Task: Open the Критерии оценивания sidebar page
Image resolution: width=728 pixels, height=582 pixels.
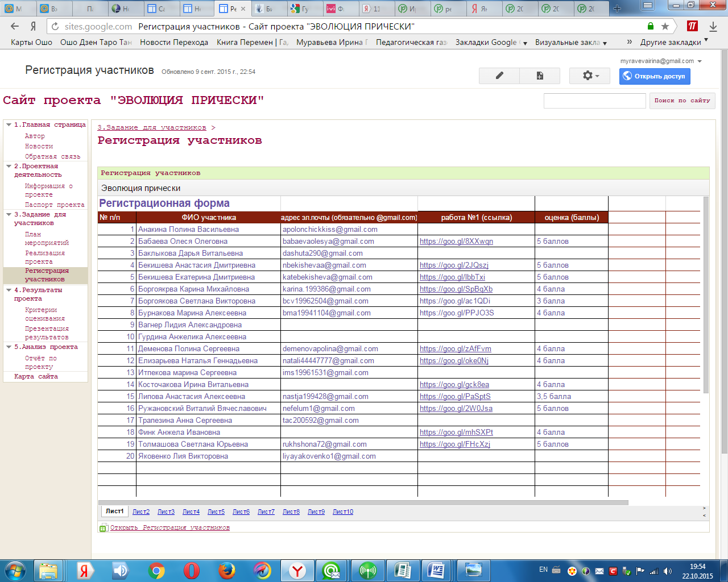Action: click(x=45, y=314)
